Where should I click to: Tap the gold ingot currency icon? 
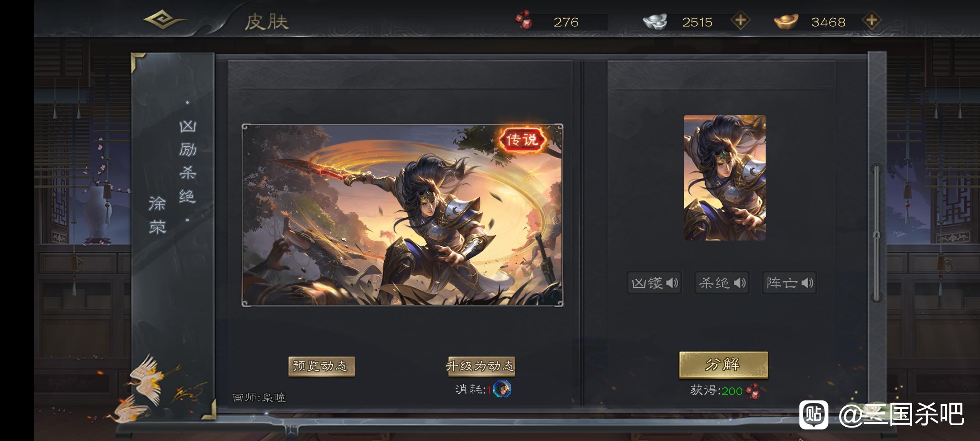pyautogui.click(x=786, y=21)
